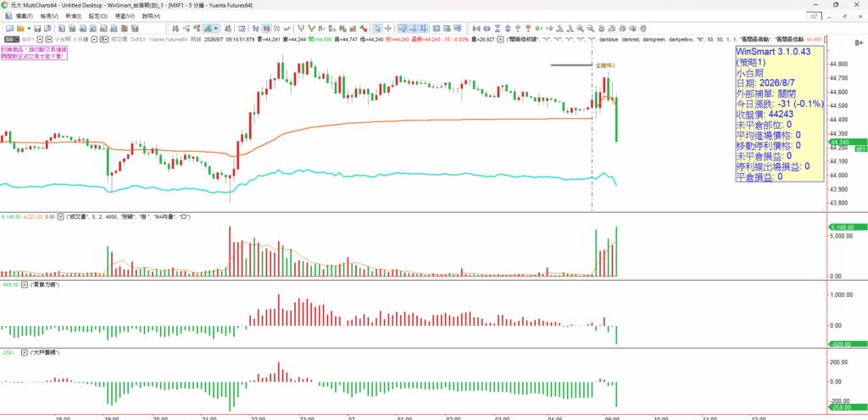Click the decrease bar spacing icon
Screen dimensions: 868x420
[476, 28]
